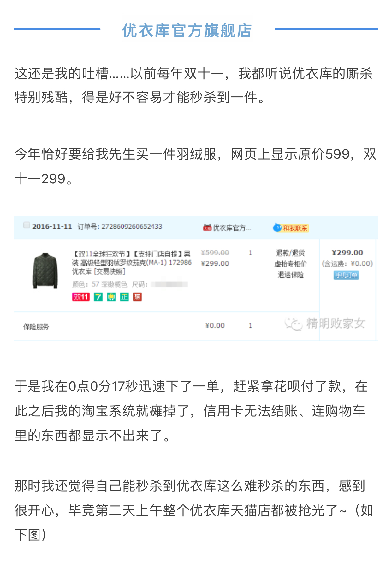This screenshot has width=392, height=568.
Task: Click the pink 双11 badge icon
Action: click(81, 297)
